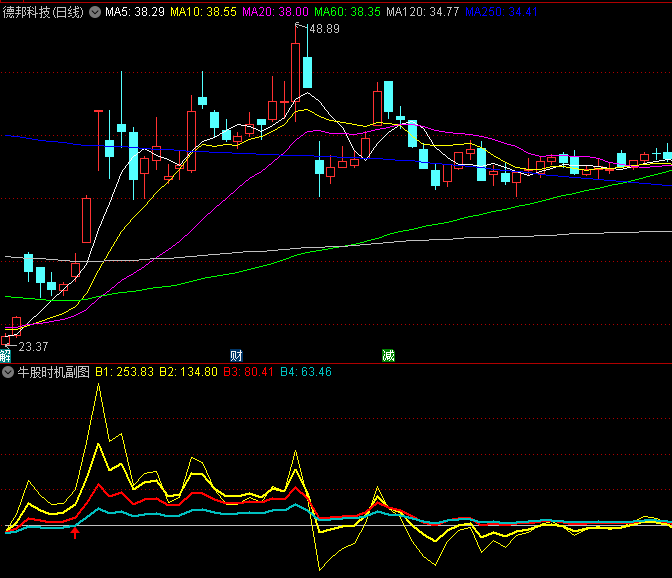Click the B2: 134.80 indicator value
The image size is (672, 578).
188,372
